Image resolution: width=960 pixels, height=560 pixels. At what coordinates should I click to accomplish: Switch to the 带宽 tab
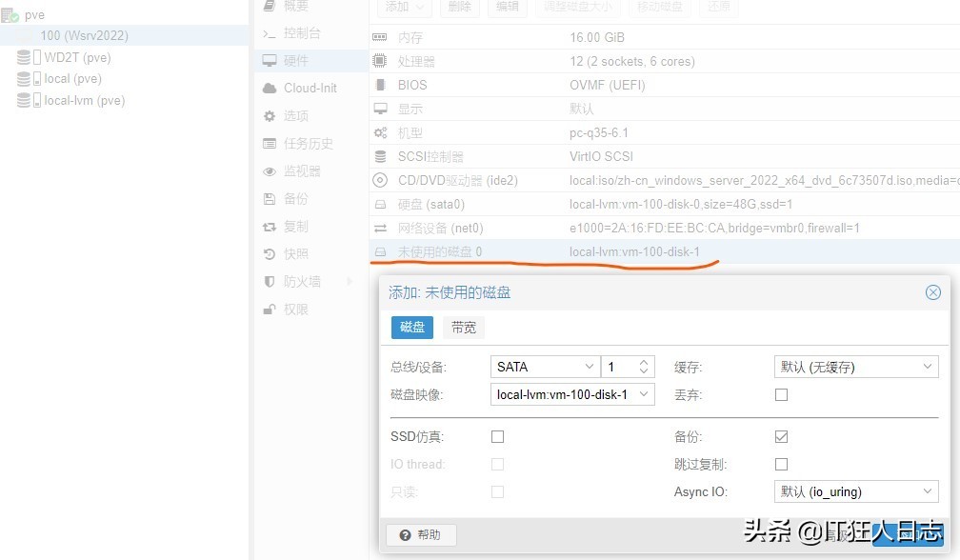click(464, 327)
